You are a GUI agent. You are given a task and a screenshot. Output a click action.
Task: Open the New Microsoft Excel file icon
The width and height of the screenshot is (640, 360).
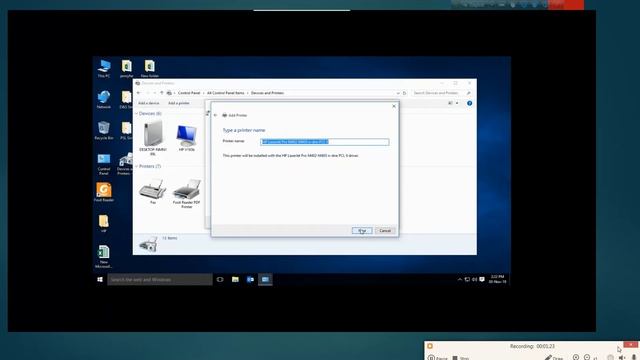[104, 256]
